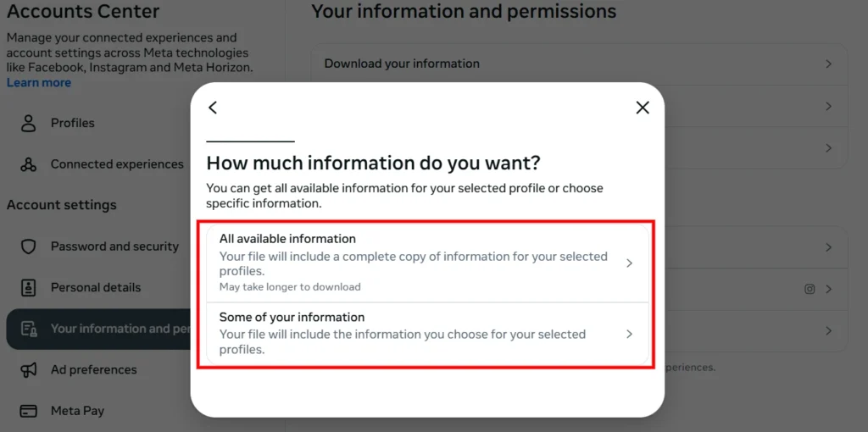
Task: Click the Password and security shield icon
Action: click(28, 246)
